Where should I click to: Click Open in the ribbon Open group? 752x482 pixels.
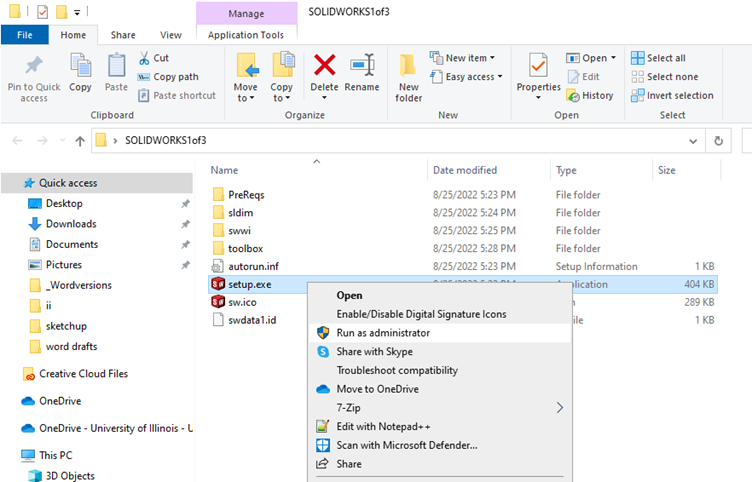click(x=587, y=58)
